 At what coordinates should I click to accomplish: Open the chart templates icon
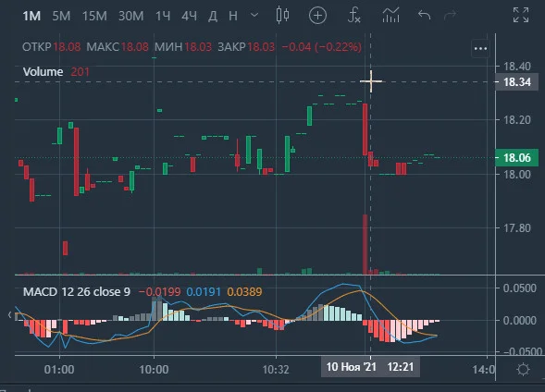click(390, 16)
